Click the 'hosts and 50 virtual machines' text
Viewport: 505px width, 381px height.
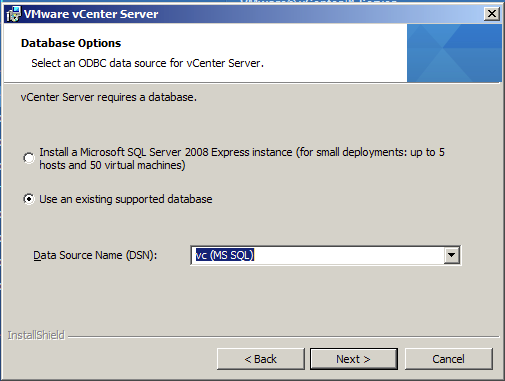click(112, 165)
